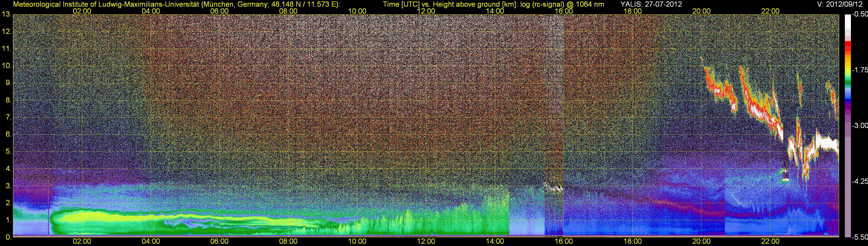Click the 6. height axis label
The height and width of the screenshot is (246, 868).
tap(9, 135)
